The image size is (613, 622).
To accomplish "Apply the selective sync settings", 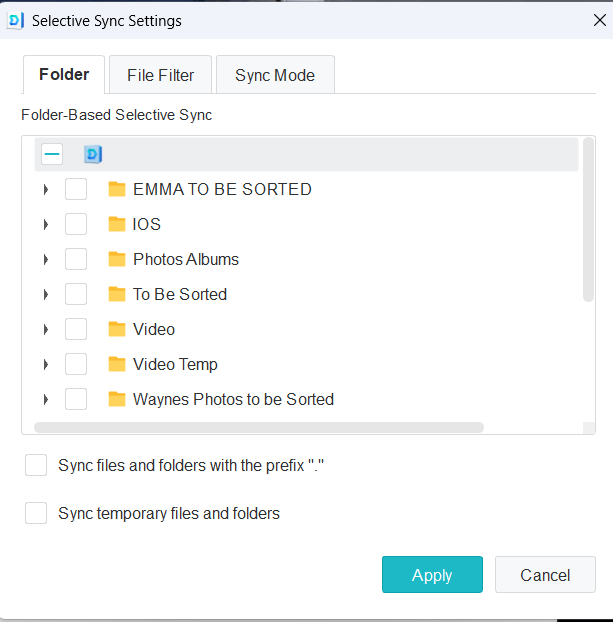I will (432, 575).
